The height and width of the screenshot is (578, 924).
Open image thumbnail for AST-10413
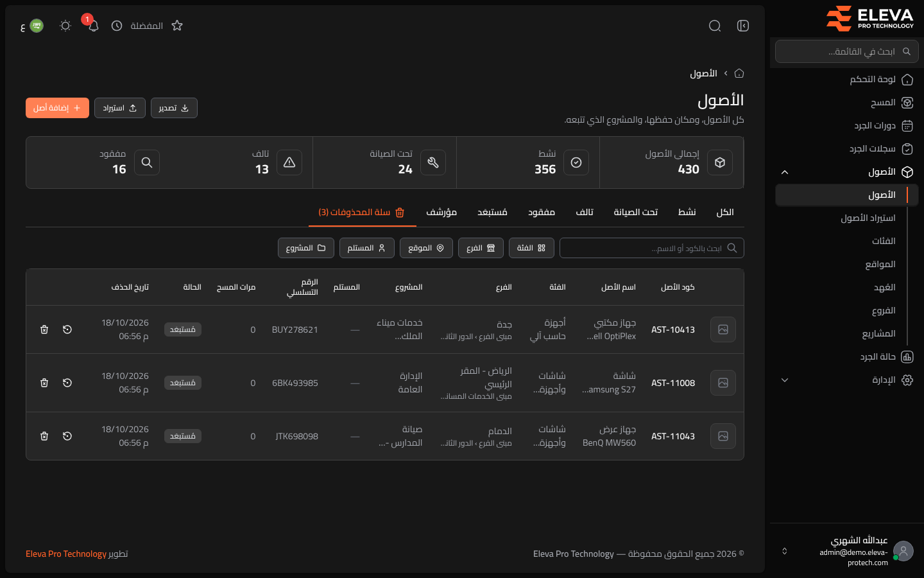click(x=723, y=329)
